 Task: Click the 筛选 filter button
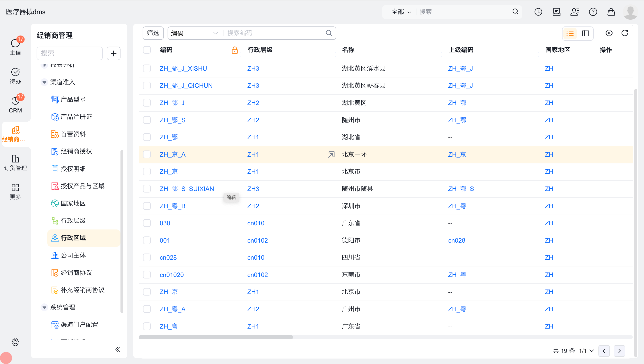(153, 33)
